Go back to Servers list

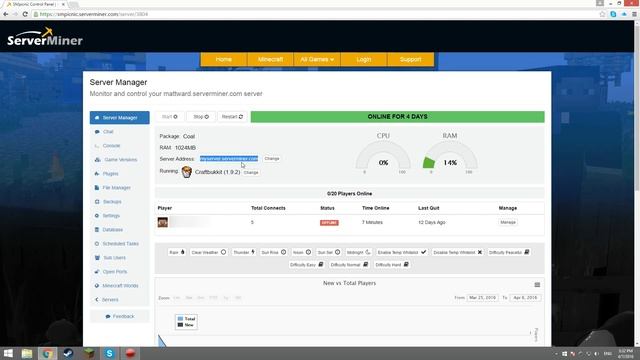point(109,300)
